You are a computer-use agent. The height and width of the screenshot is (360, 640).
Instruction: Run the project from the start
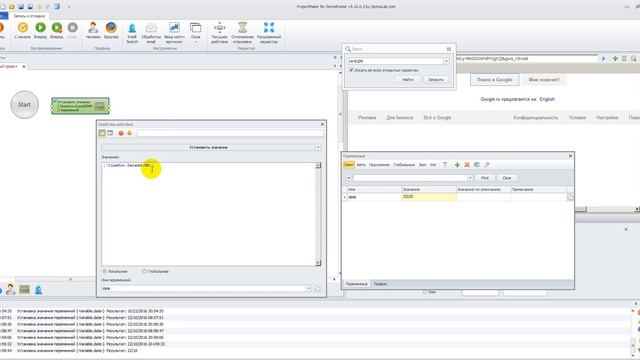(22, 30)
